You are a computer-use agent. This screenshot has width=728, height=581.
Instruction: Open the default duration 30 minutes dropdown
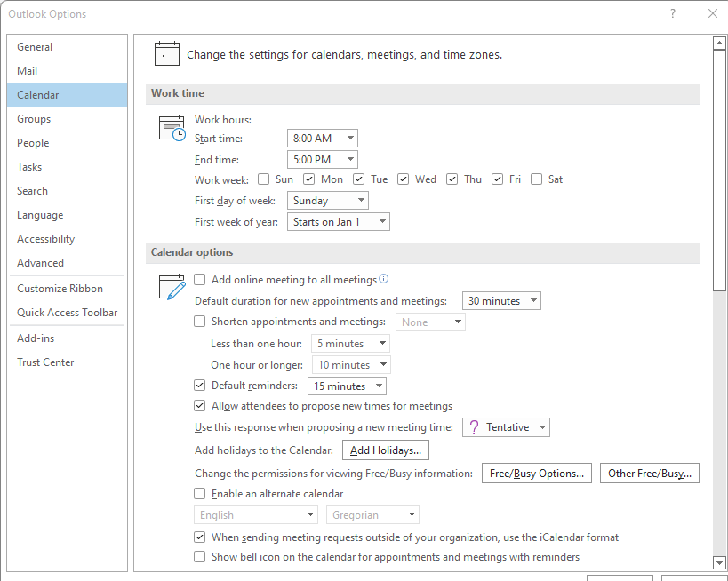501,300
